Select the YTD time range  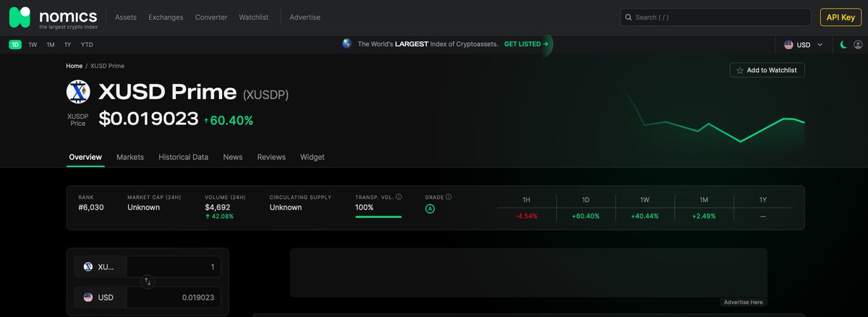tap(87, 45)
